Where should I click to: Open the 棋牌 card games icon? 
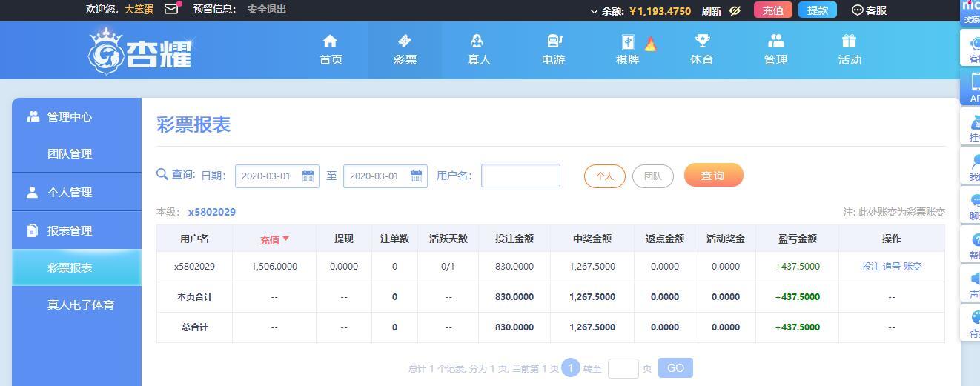(628, 41)
